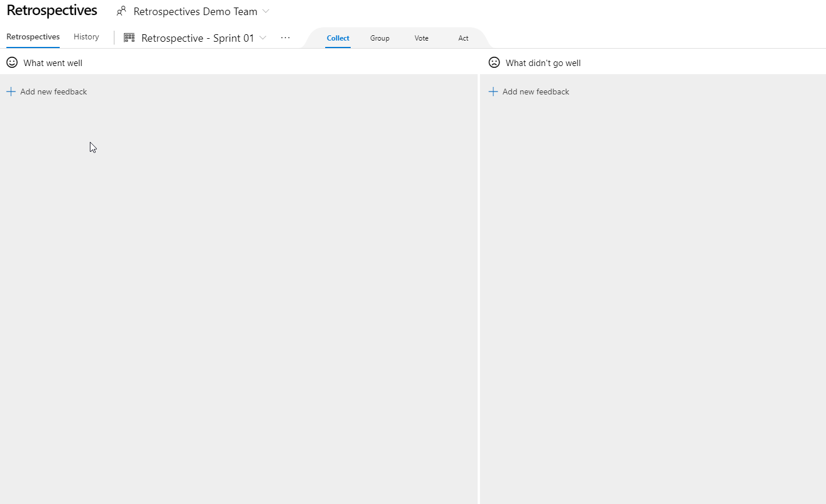Click the plus icon in the "What didn't go well" column
The width and height of the screenshot is (826, 504).
pos(493,91)
